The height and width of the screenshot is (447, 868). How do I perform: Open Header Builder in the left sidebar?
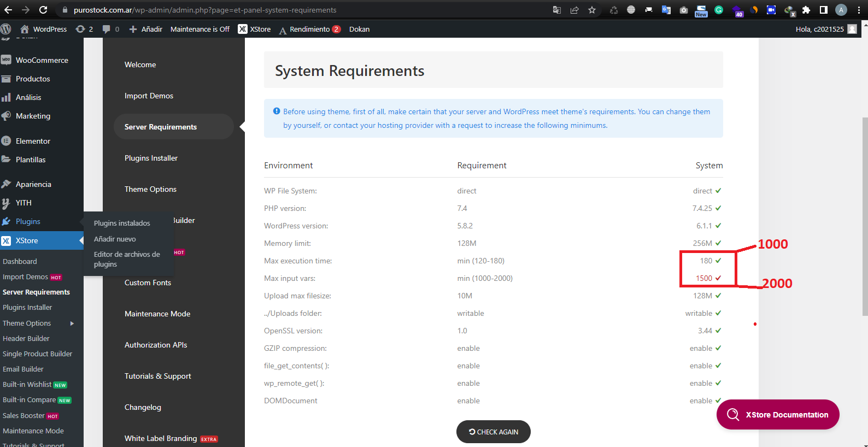(x=26, y=338)
